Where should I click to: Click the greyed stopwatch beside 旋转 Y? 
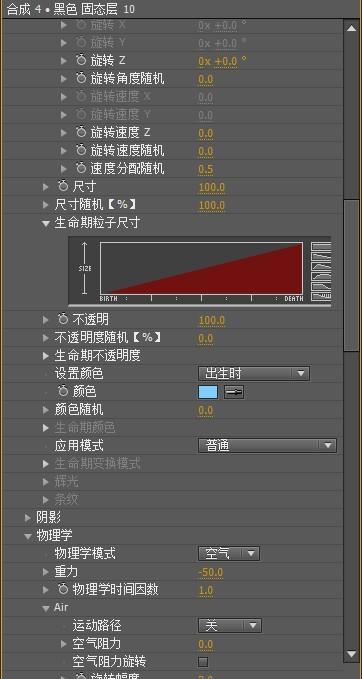81,42
